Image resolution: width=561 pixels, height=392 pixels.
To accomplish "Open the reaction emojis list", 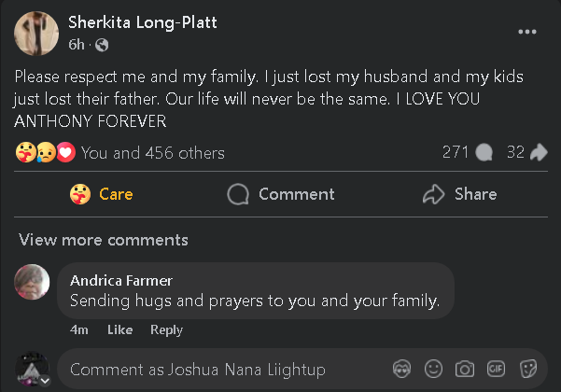I will click(45, 152).
